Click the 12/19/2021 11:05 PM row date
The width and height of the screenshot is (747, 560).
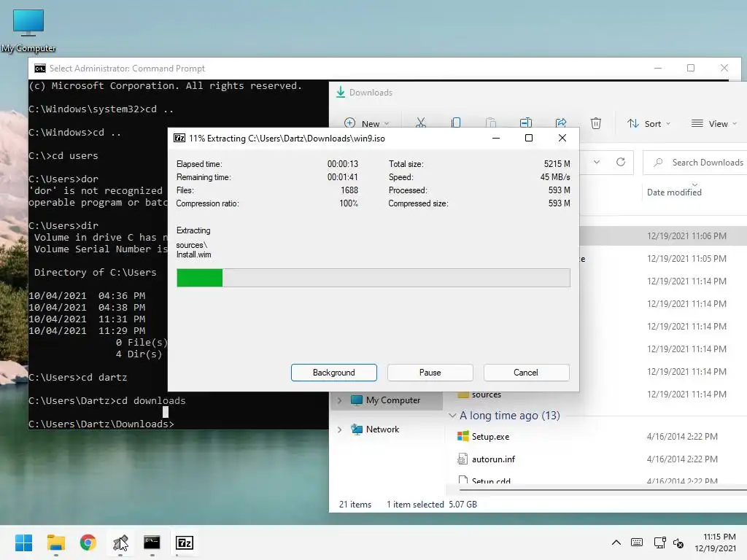click(686, 259)
